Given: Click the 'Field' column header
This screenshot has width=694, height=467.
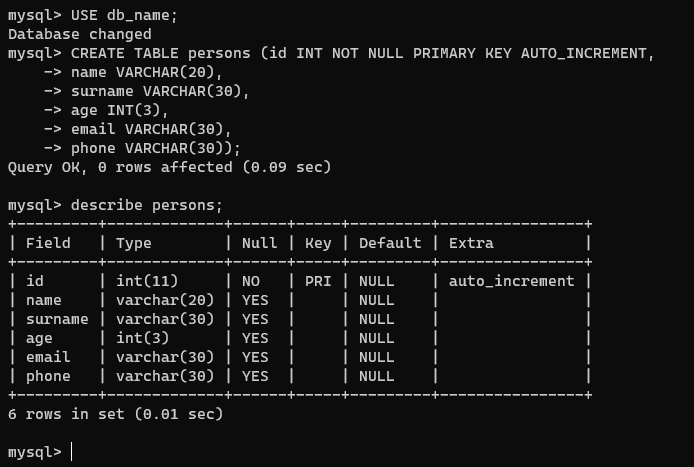Looking at the screenshot, I should tap(48, 243).
